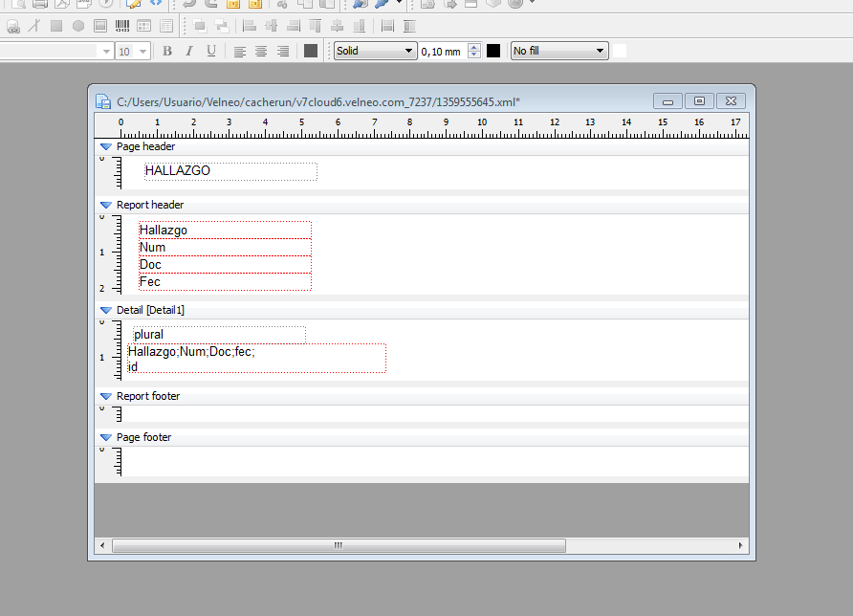Select the Hallazgo;Num;Doc;fec; field
Image resolution: width=853 pixels, height=616 pixels.
(x=257, y=358)
